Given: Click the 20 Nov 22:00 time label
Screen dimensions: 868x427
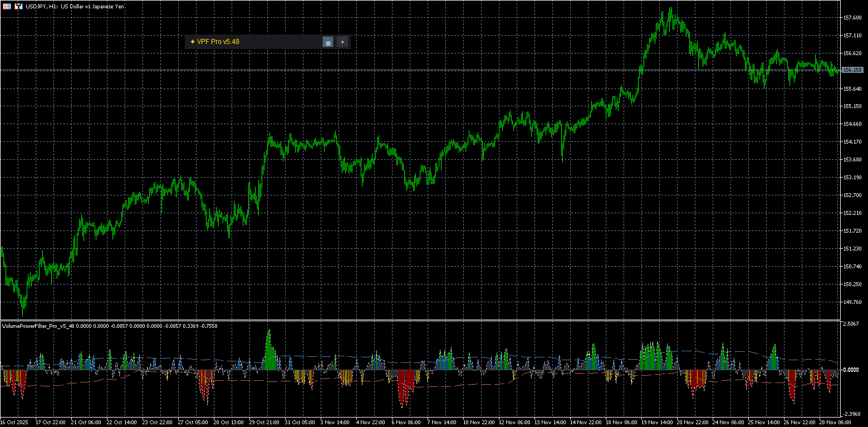Looking at the screenshot, I should coord(692,423).
